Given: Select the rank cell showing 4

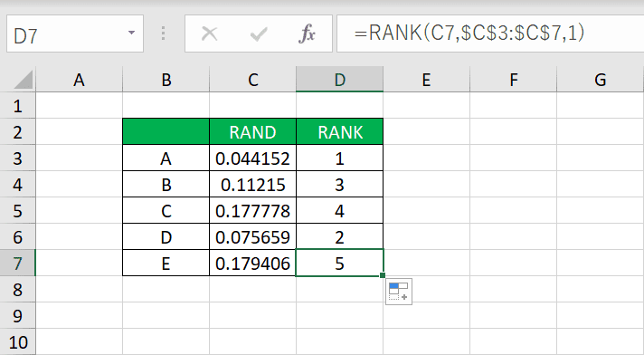Looking at the screenshot, I should click(340, 211).
